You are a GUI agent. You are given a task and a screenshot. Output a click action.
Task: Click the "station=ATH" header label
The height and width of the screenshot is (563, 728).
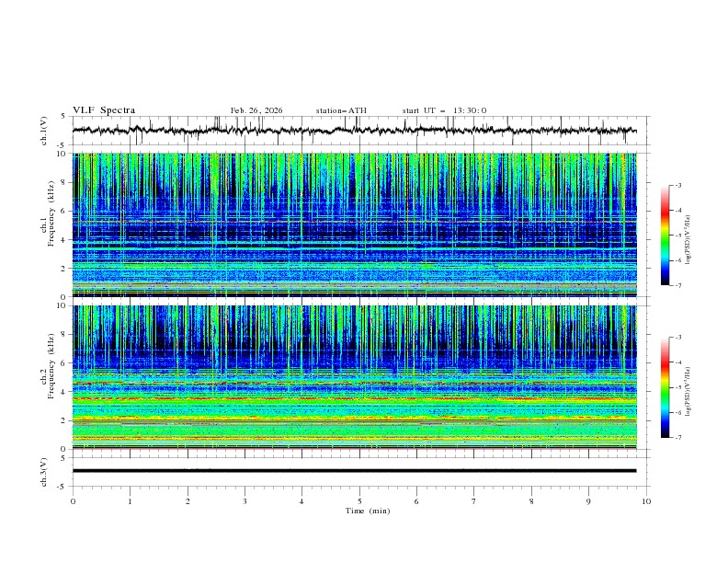point(341,110)
